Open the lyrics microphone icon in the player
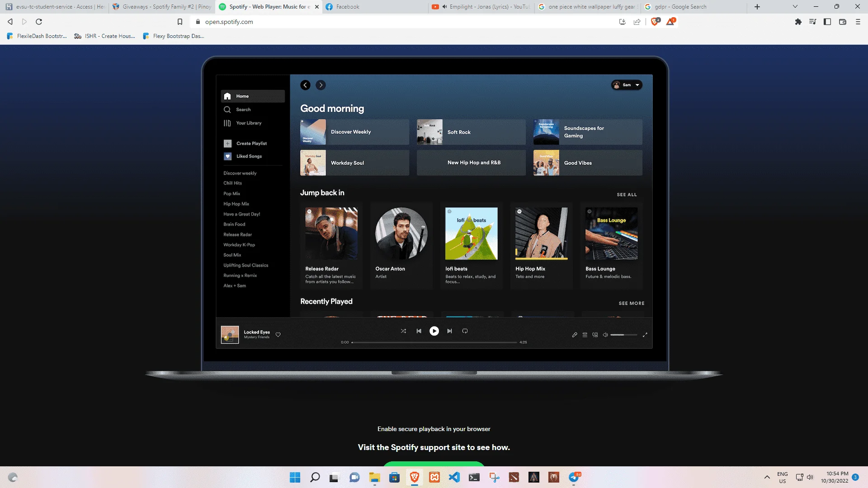The image size is (868, 488). pyautogui.click(x=575, y=335)
